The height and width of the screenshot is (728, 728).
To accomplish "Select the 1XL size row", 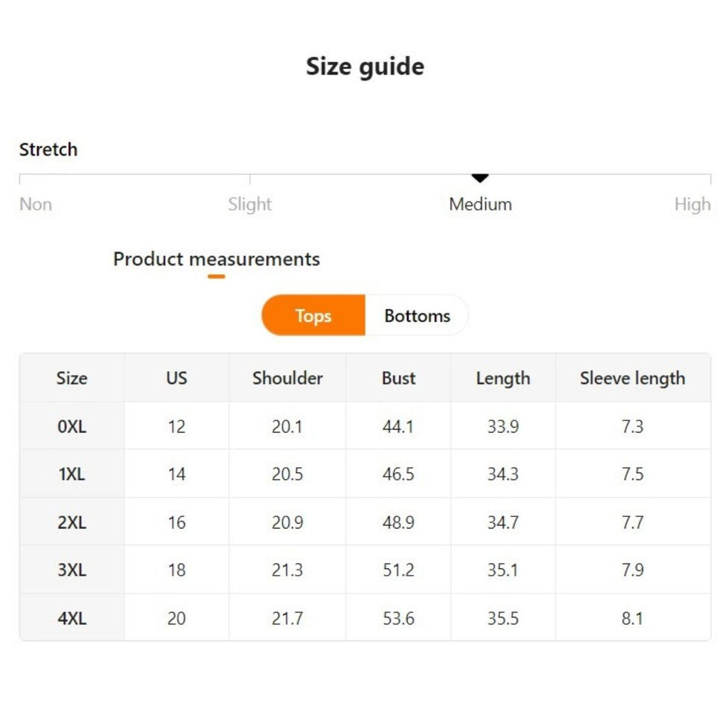I will coord(72,474).
